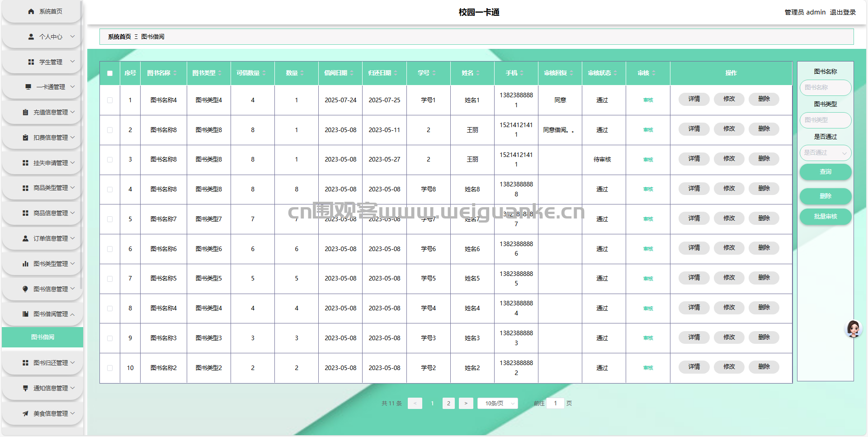Click 系统首页 in the breadcrumb
The image size is (868, 437).
[x=119, y=37]
